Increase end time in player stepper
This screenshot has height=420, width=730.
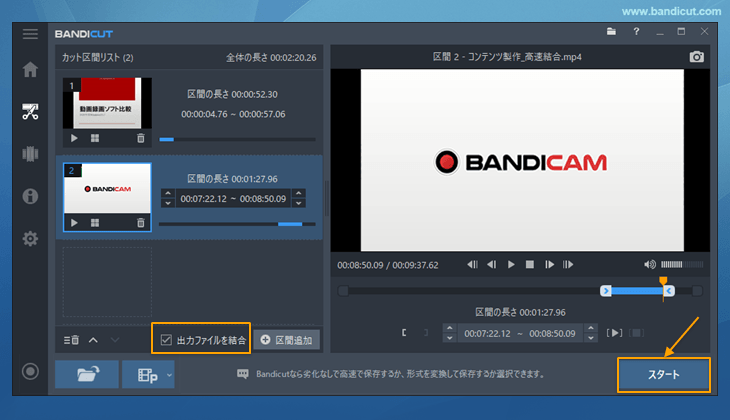[591, 328]
